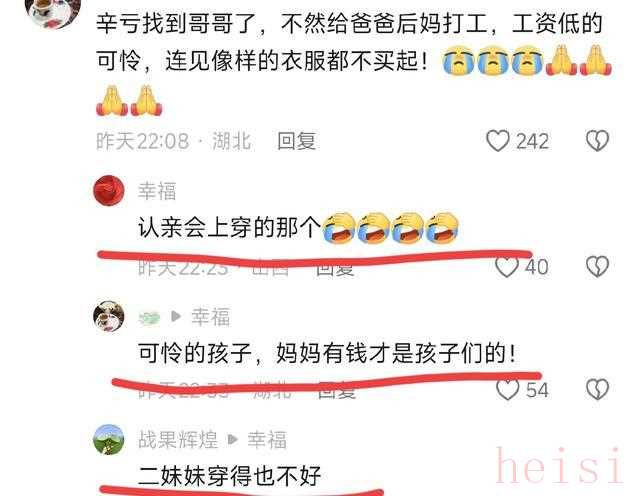Dislike the 242-likes comment with broken heart
The width and height of the screenshot is (640, 496).
597,141
